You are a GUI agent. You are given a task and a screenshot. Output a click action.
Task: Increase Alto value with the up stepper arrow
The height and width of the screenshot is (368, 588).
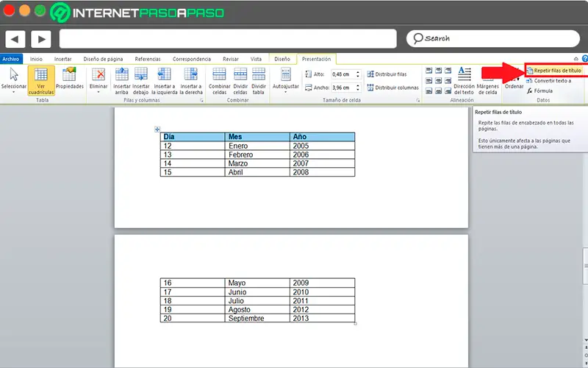point(358,72)
